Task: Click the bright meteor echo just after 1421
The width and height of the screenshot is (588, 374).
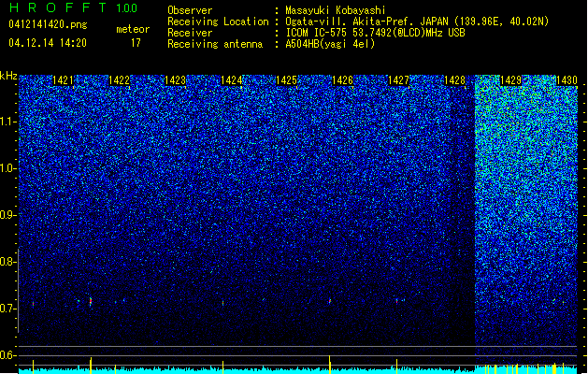Action: (91, 302)
